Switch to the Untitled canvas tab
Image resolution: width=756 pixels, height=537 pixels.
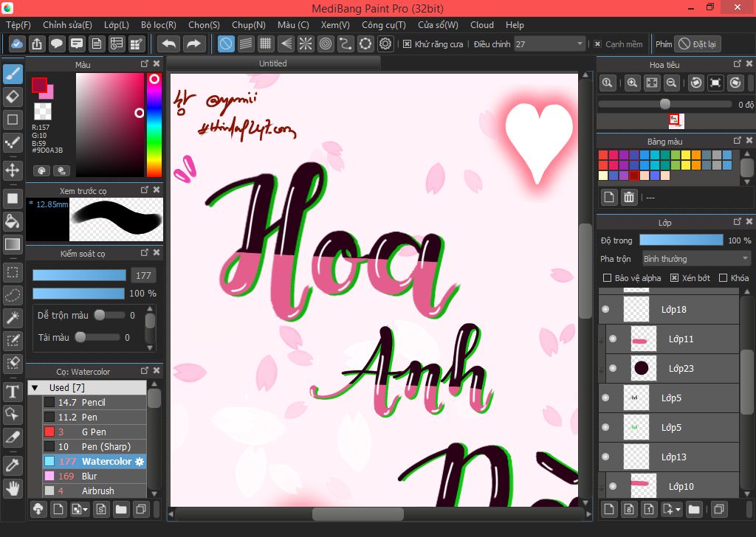tap(273, 63)
